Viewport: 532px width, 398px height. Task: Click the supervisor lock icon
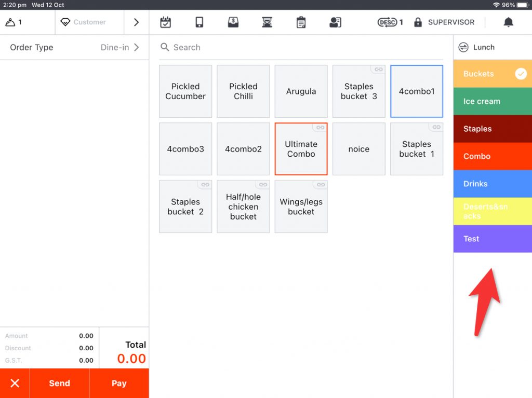pyautogui.click(x=418, y=22)
